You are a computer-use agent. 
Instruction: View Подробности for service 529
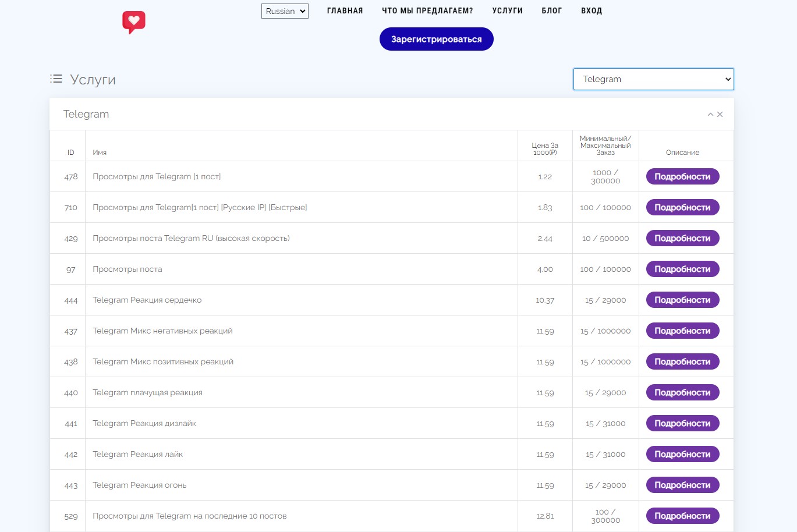(682, 516)
